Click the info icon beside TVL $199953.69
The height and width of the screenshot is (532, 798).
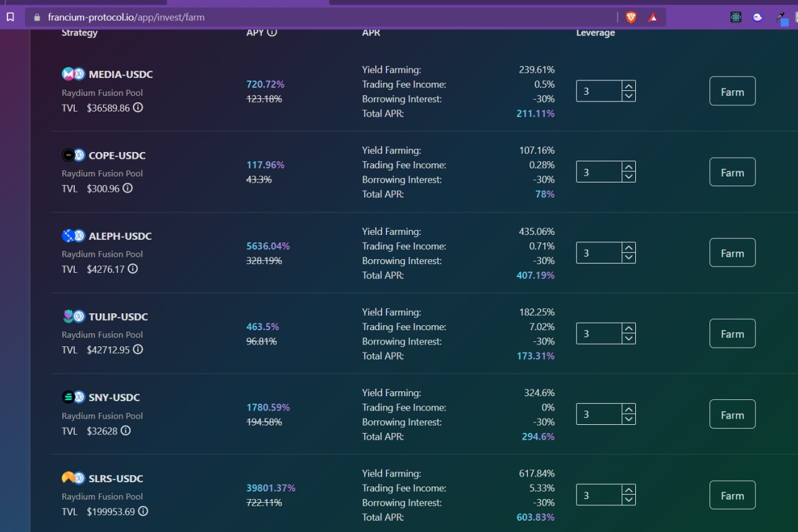[143, 511]
